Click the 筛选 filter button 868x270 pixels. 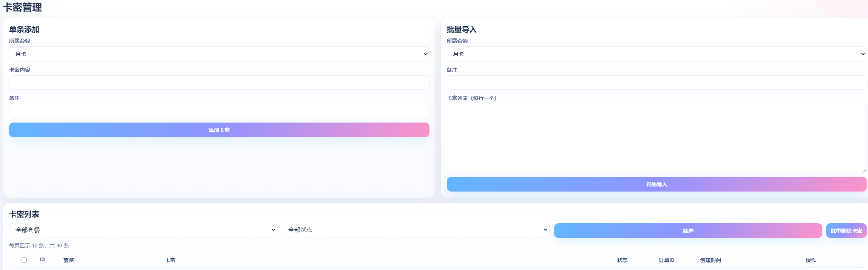pos(688,231)
